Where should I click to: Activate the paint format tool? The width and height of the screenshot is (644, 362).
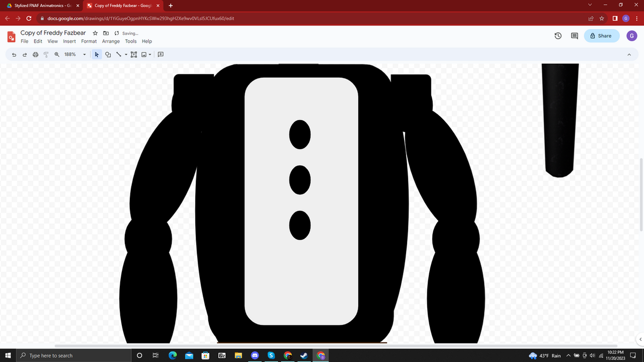(x=46, y=54)
